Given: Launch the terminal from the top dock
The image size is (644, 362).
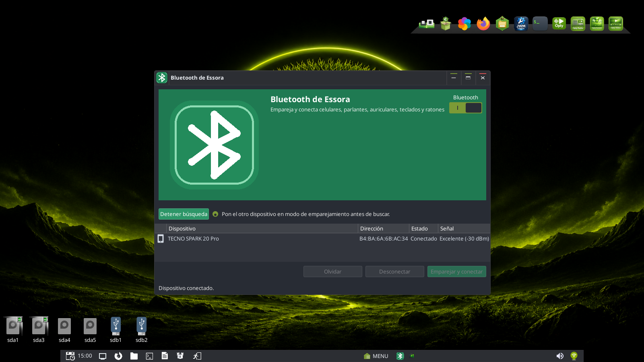Looking at the screenshot, I should click(x=540, y=24).
